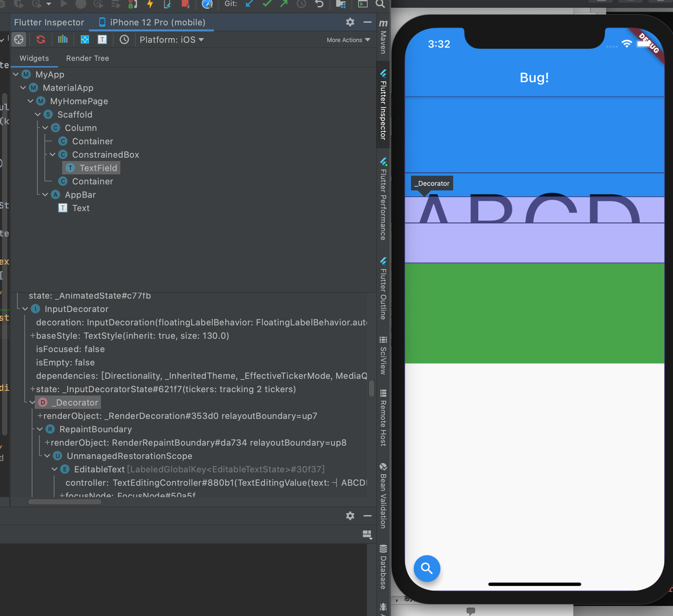This screenshot has width=673, height=616.
Task: Click the red Stop button in toolbar
Action: [185, 4]
